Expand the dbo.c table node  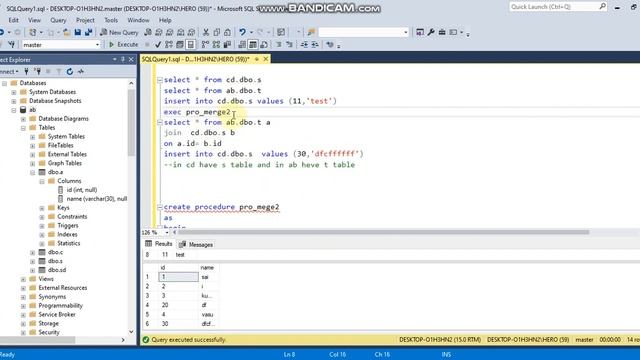[33, 253]
